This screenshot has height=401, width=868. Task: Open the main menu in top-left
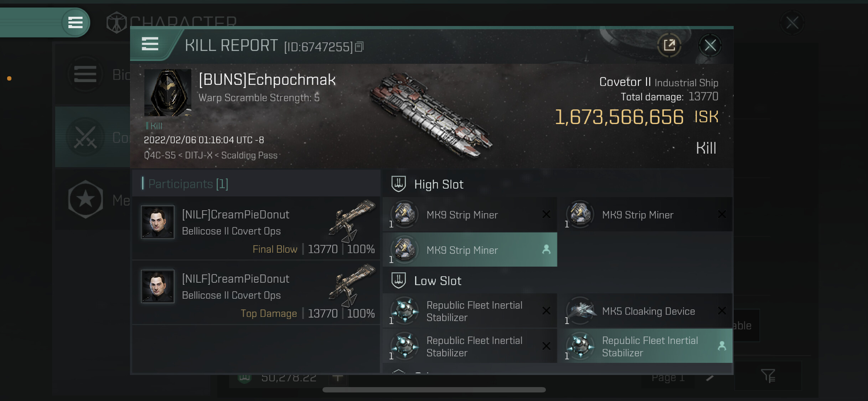75,22
